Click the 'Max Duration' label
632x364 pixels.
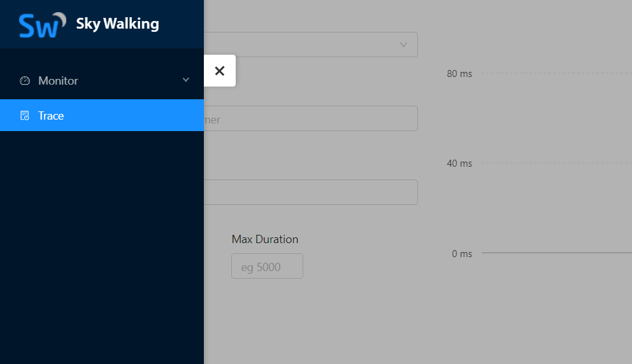(265, 239)
